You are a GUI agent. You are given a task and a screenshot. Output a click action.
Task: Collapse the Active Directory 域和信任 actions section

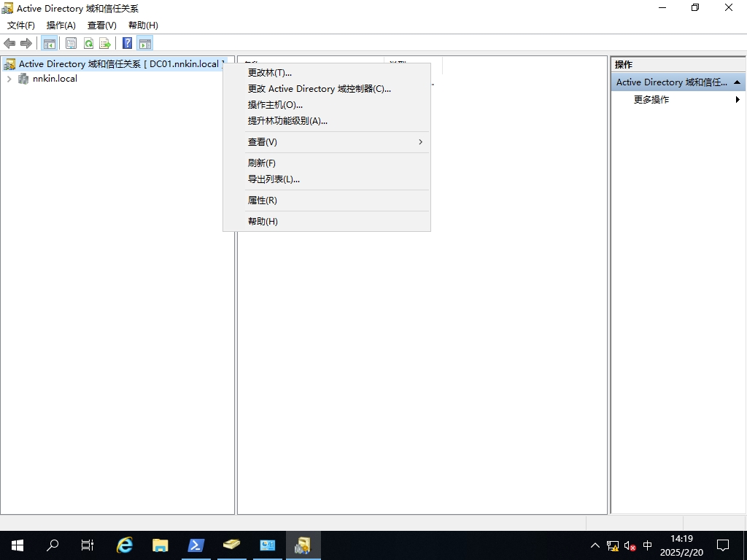pos(737,82)
